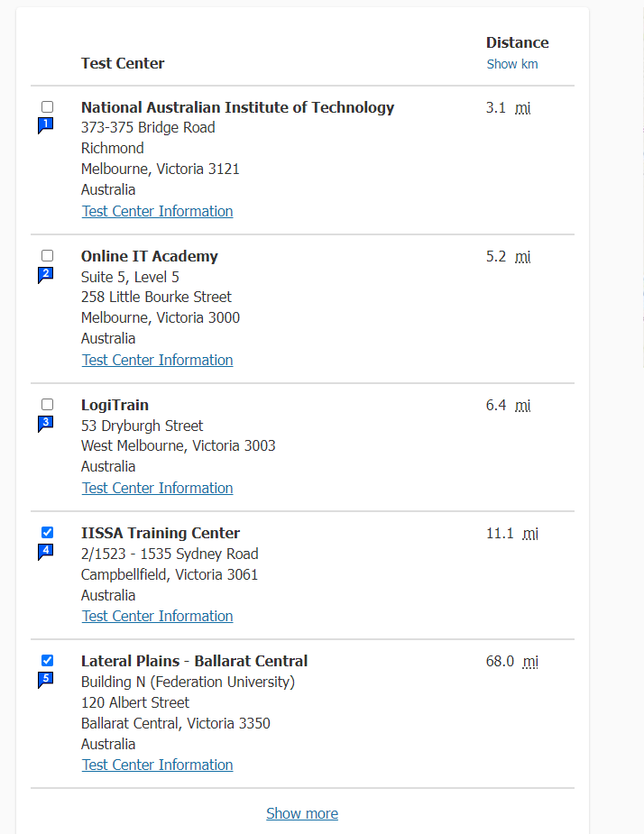Screen dimensions: 644x834
Task: Tick the LogiTrain test center checkbox
Action: (48, 405)
